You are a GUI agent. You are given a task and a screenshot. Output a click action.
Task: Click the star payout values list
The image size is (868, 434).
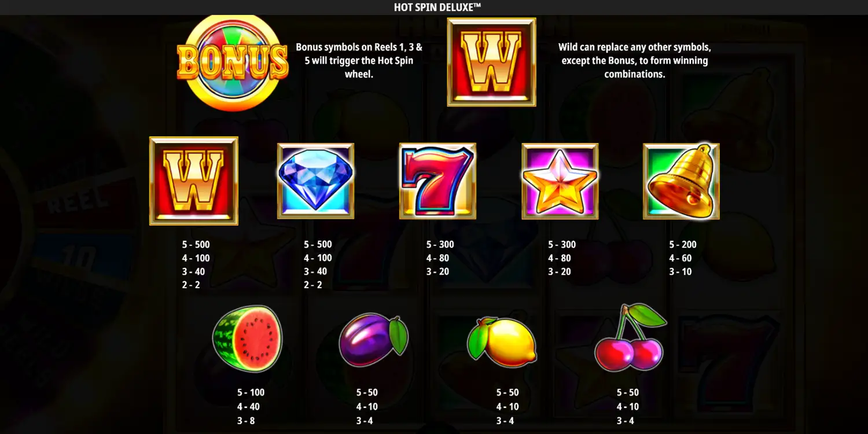tap(562, 258)
